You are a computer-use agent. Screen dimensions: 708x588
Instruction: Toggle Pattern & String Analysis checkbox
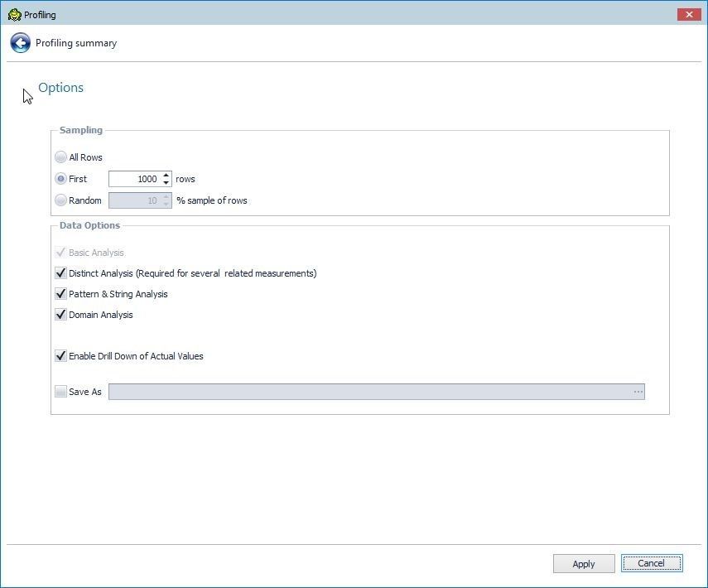60,294
